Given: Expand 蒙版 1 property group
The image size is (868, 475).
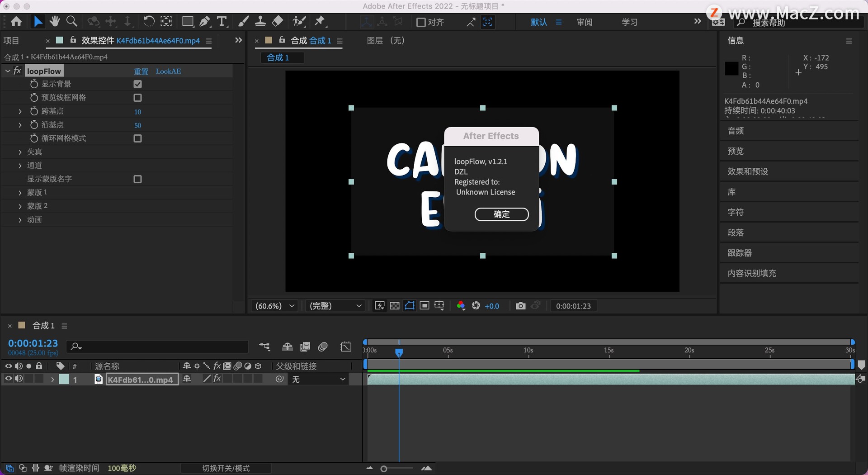Looking at the screenshot, I should pyautogui.click(x=20, y=193).
